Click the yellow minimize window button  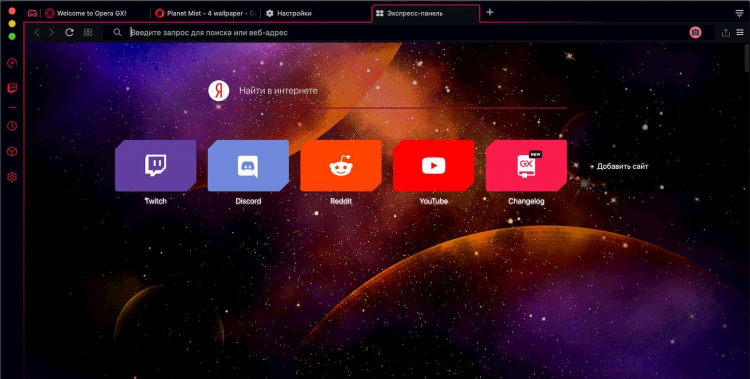coord(12,23)
